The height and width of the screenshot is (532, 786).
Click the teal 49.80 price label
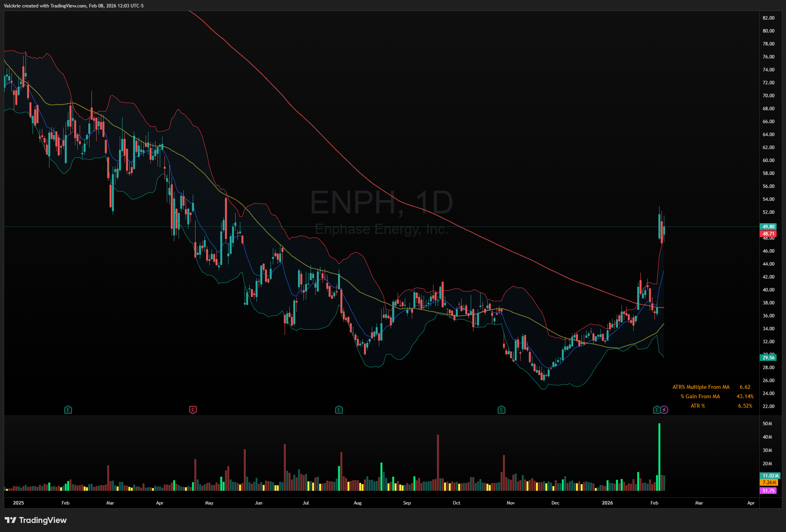(768, 226)
